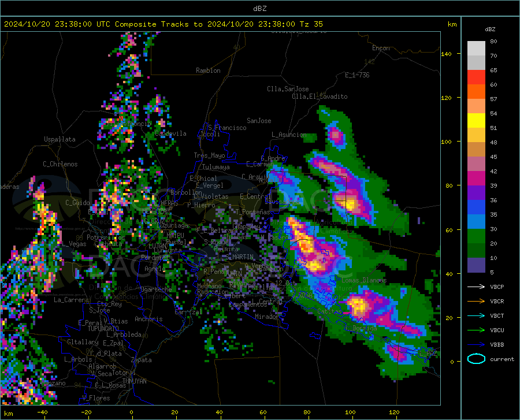Viewport: 520px width, 420px height.
Task: Click the TUPUNGATO place label
Action: [x=103, y=329]
